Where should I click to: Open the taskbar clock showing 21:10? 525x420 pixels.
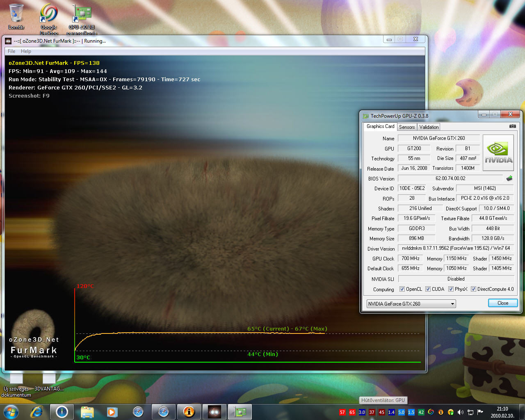[x=502, y=412]
